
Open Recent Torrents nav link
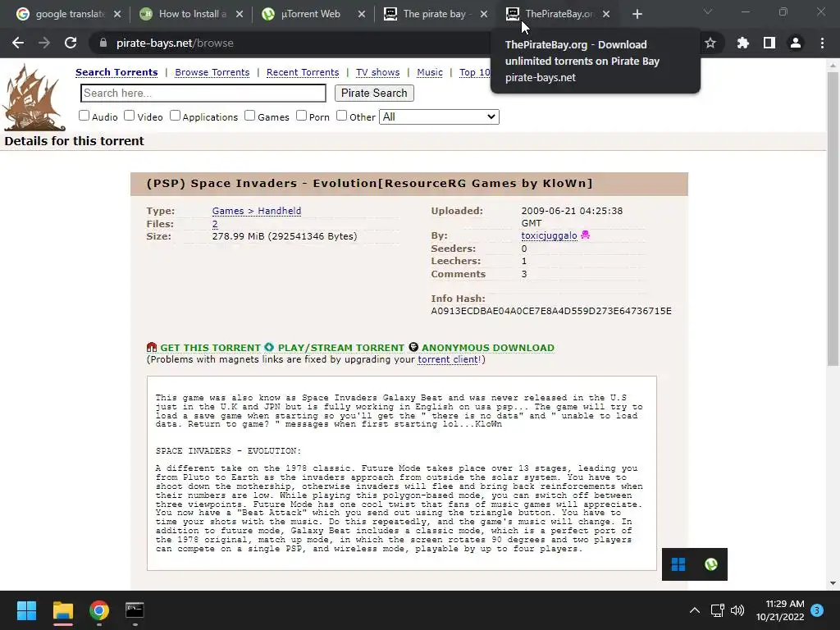coord(303,72)
